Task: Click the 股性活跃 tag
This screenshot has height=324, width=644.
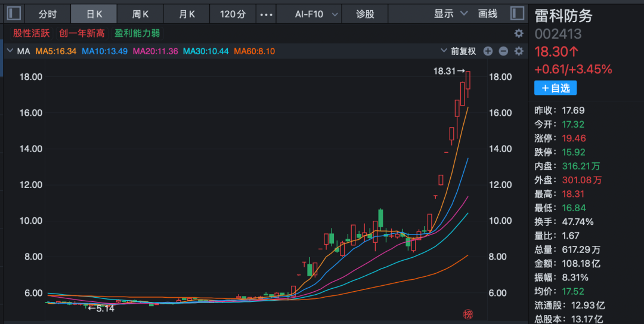Action: click(32, 33)
